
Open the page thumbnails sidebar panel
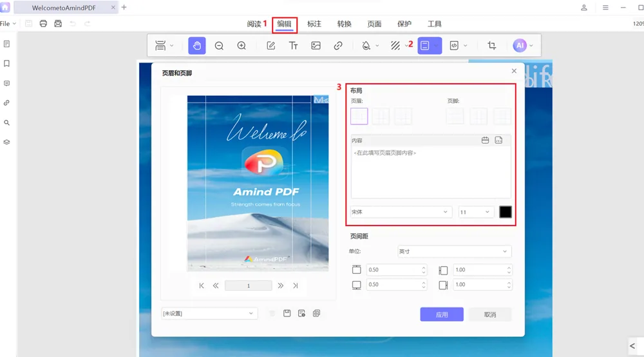6,44
